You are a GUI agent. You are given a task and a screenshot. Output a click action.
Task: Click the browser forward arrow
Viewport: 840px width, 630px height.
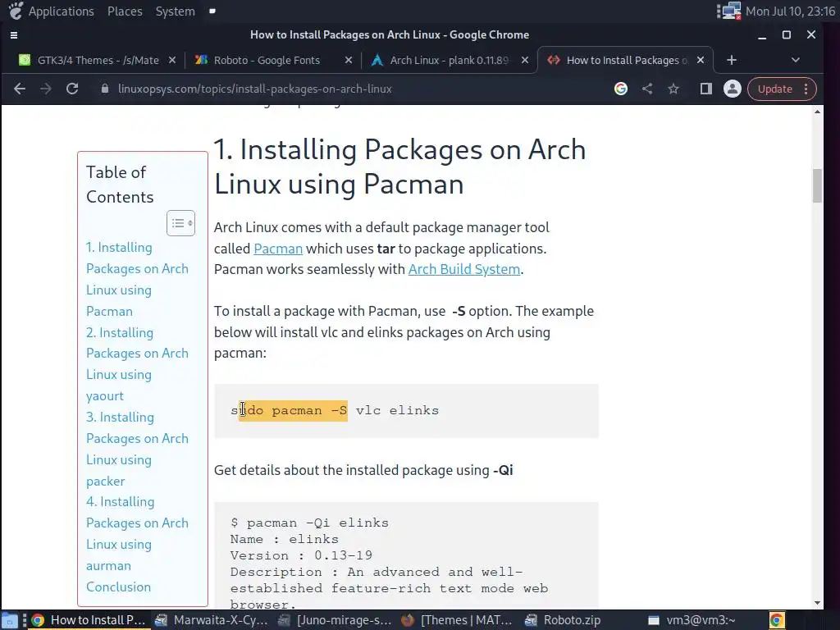pos(46,89)
